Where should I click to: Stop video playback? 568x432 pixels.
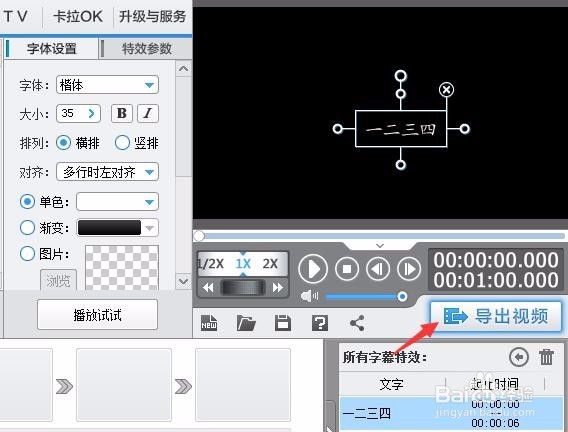click(347, 269)
